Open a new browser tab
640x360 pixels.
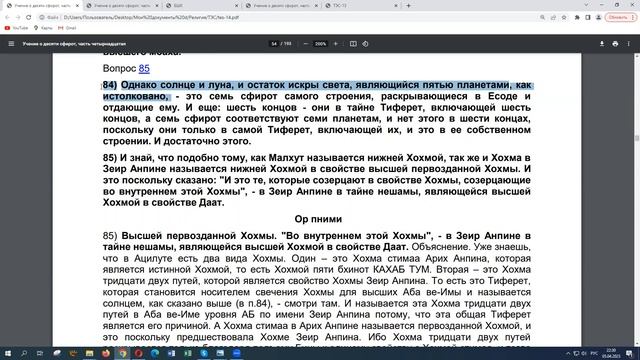pos(408,6)
